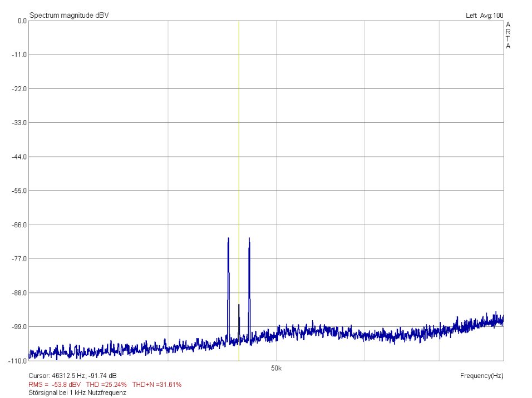
Task: Click the 50k frequency axis label
Action: pos(277,368)
